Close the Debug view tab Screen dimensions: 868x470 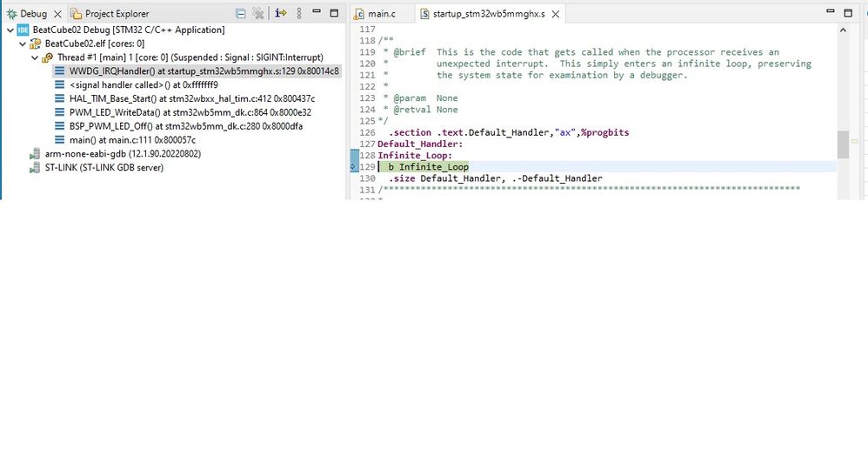pos(57,14)
